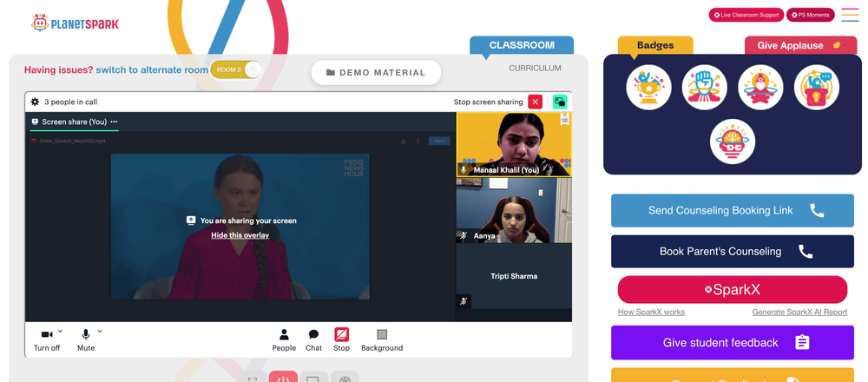The image size is (868, 382).
Task: Switch to the CURRICULUM tab
Action: (535, 68)
